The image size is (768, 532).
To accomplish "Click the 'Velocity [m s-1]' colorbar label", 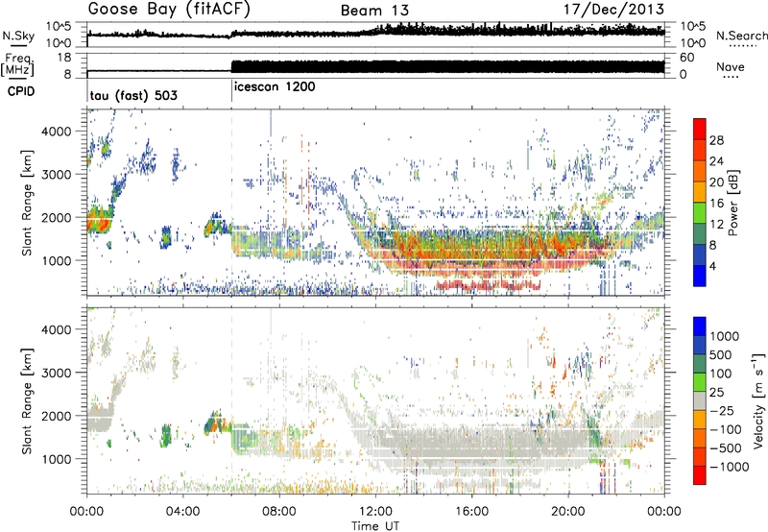I will click(x=758, y=400).
